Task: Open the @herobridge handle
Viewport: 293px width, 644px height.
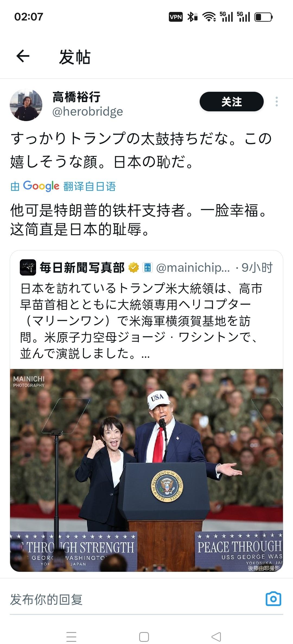Action: click(88, 112)
